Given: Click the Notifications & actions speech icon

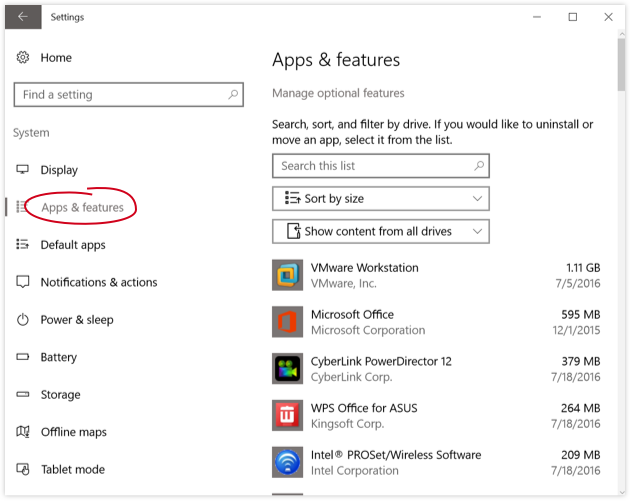Looking at the screenshot, I should coord(22,282).
